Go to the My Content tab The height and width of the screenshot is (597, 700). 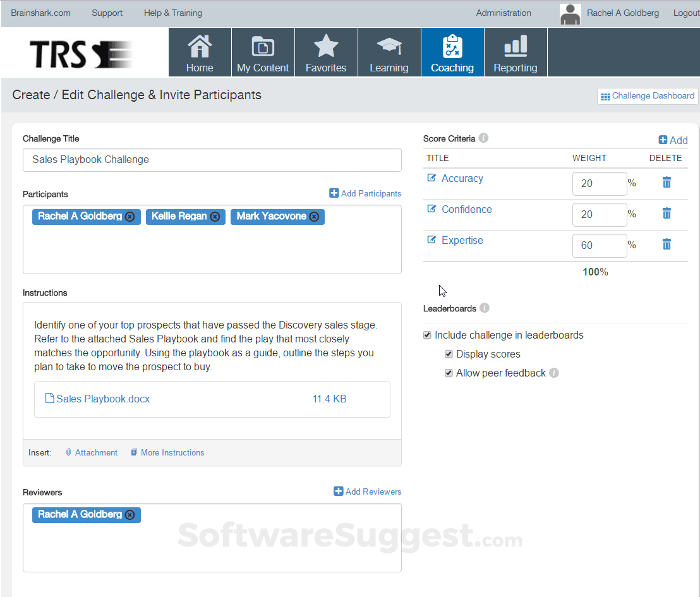263,52
